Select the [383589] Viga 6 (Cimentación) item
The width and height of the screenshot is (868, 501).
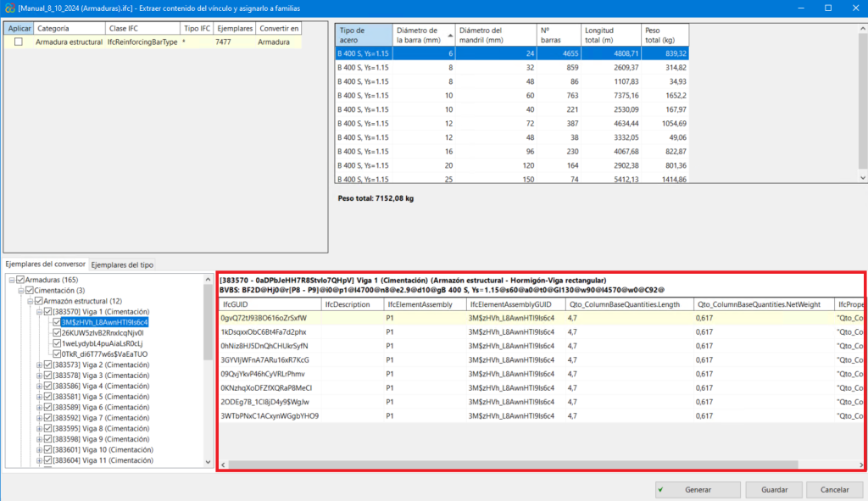click(x=102, y=408)
